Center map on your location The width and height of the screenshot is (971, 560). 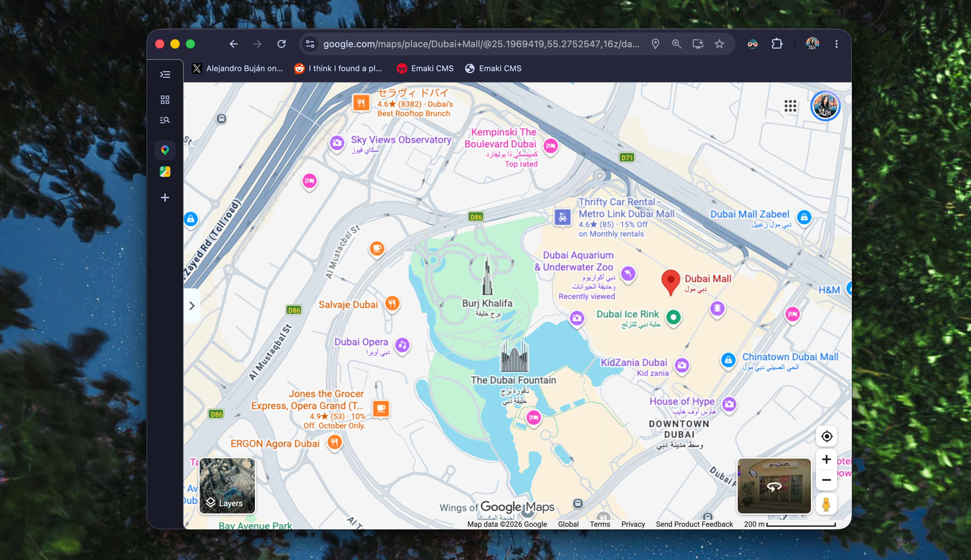827,437
